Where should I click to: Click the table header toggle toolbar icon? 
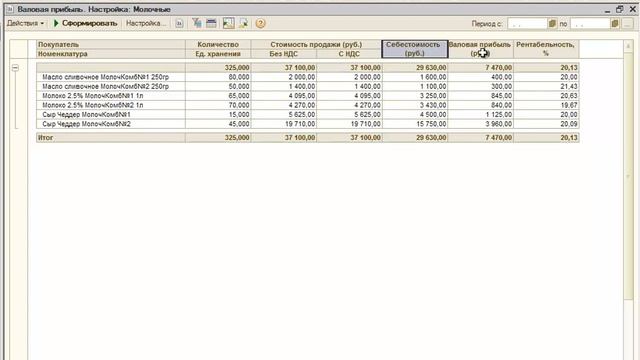coord(211,23)
